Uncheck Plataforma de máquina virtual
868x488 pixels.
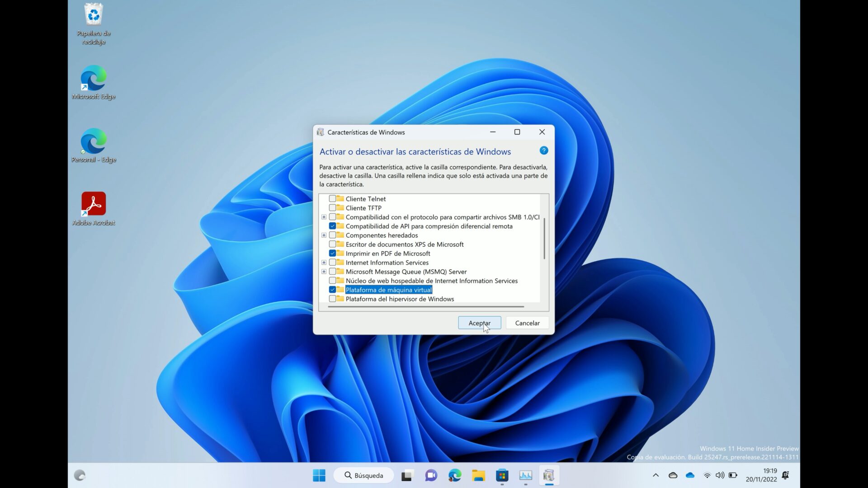click(x=333, y=290)
